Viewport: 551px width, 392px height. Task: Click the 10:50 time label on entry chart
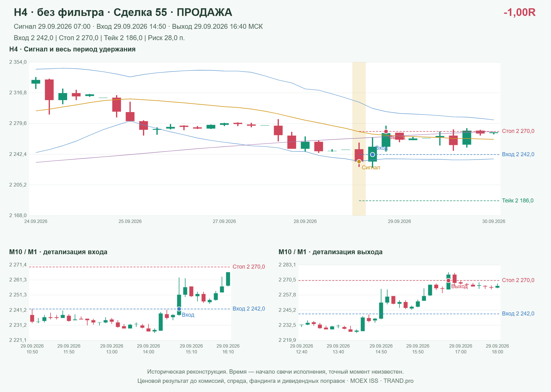click(32, 352)
